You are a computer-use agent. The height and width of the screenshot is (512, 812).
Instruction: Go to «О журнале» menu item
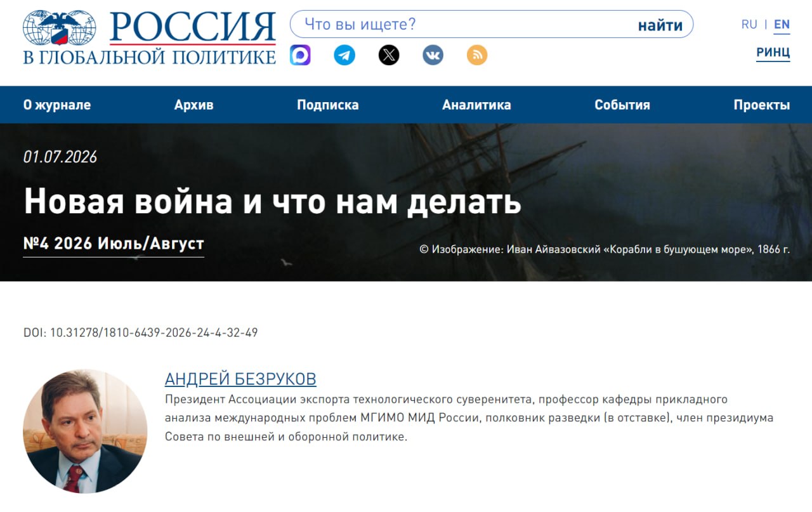click(x=57, y=105)
